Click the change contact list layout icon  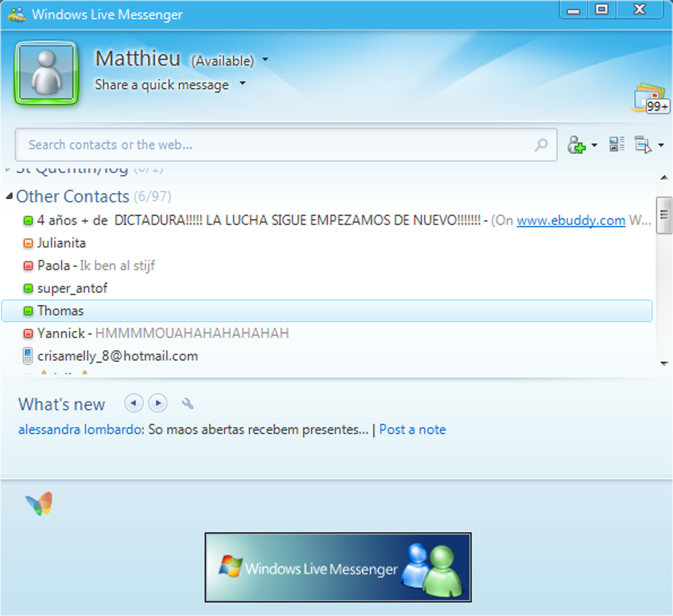(x=617, y=144)
